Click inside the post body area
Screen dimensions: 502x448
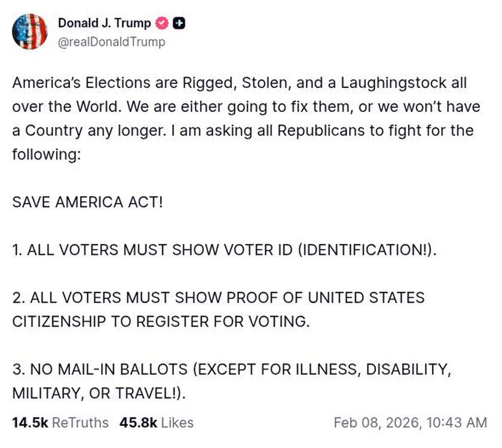[x=239, y=239]
